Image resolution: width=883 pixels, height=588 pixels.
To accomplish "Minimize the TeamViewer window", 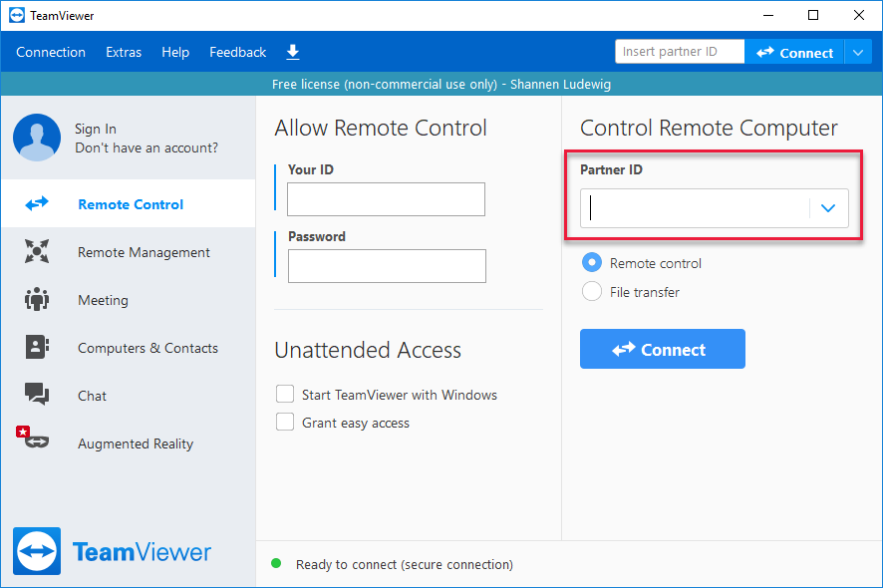I will 768,15.
